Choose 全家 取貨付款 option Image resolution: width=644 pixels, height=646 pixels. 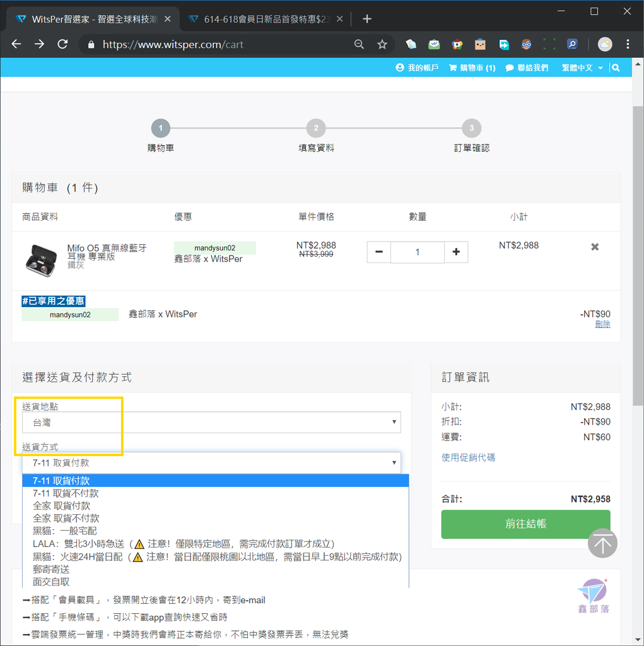tap(216, 505)
